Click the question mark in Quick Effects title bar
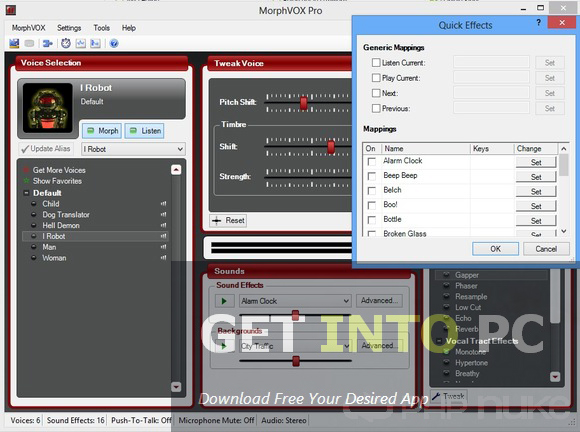Image resolution: width=580 pixels, height=432 pixels. pyautogui.click(x=539, y=23)
